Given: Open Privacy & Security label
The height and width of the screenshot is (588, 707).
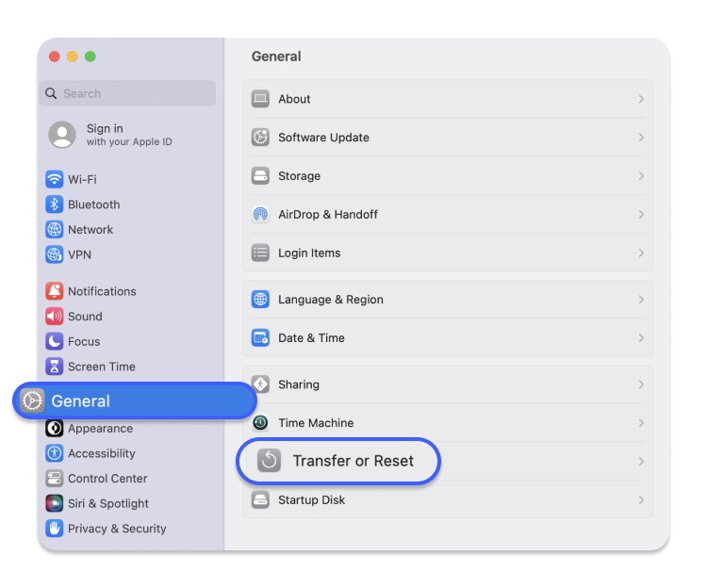Looking at the screenshot, I should (117, 528).
